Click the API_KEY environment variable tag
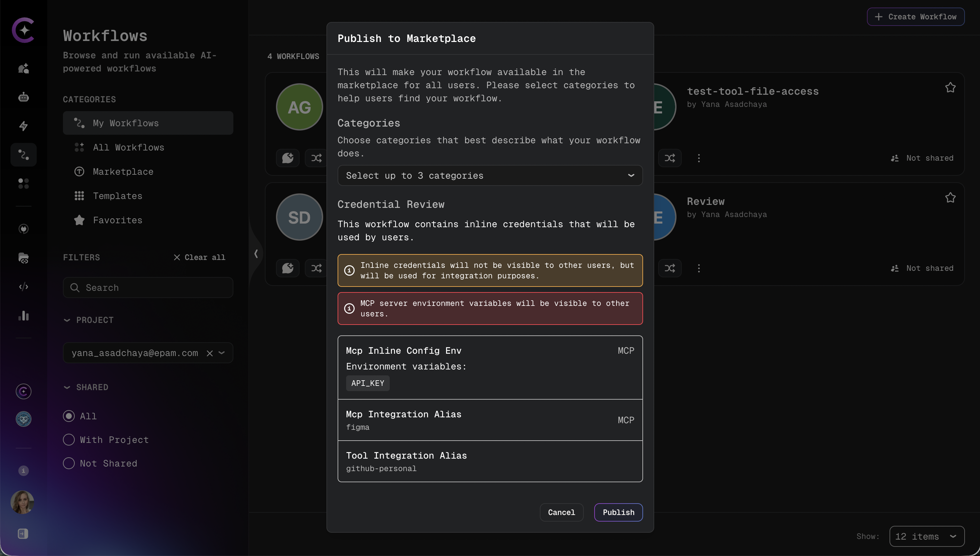Viewport: 980px width, 556px height. (x=368, y=383)
